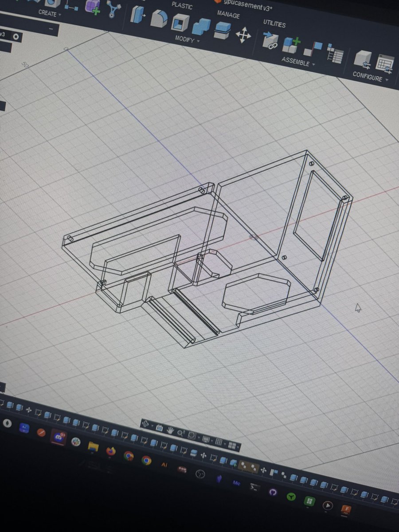Select the Split Body tool
Viewport: 399px width, 532px height.
(x=222, y=31)
